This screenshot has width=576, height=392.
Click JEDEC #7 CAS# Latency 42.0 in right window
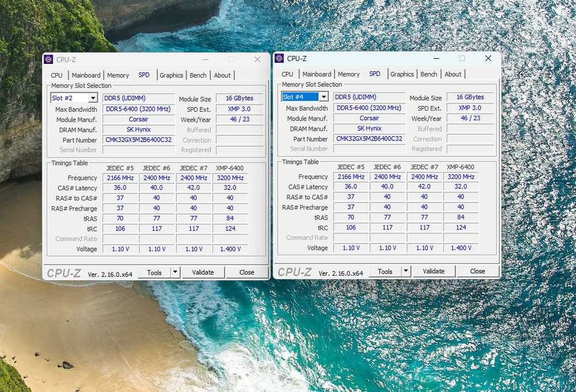425,187
